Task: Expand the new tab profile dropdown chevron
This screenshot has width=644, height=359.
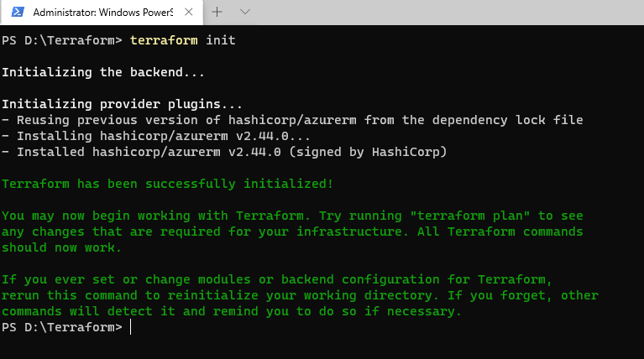Action: (245, 12)
